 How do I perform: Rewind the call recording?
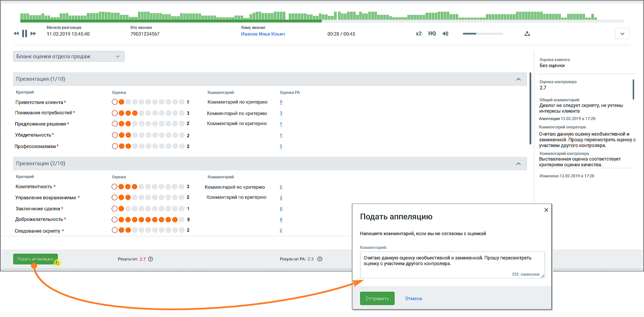point(16,34)
